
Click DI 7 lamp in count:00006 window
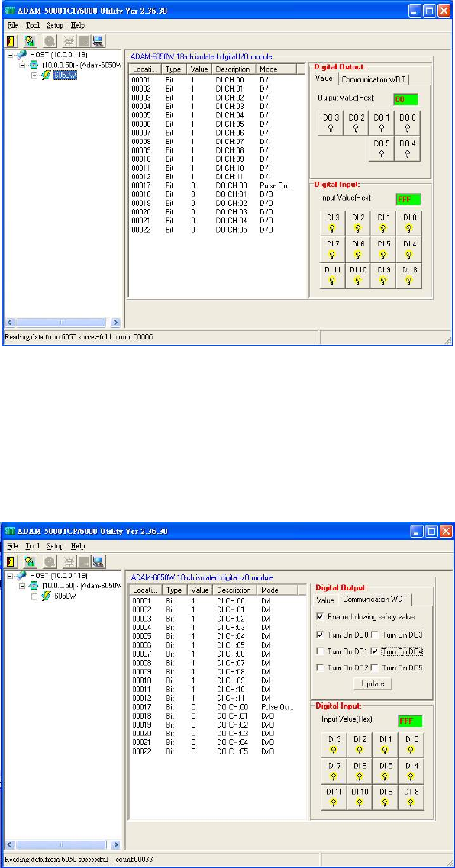[x=333, y=249]
